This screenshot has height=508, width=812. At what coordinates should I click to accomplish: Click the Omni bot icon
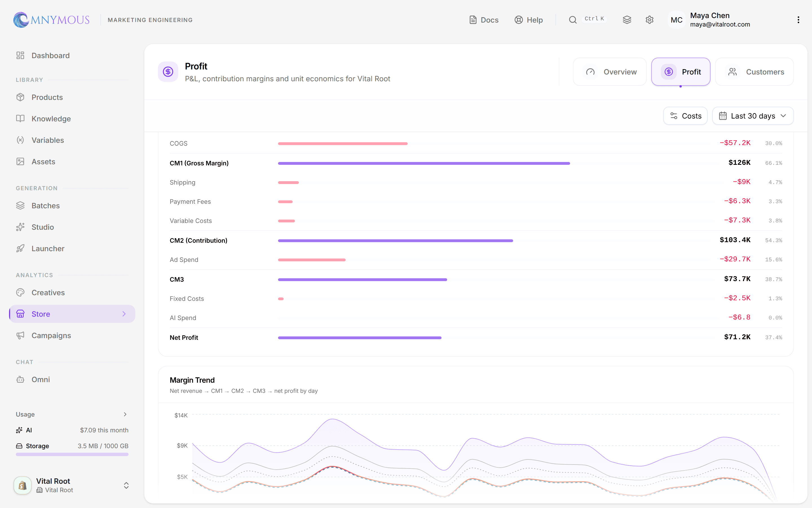[x=21, y=379]
